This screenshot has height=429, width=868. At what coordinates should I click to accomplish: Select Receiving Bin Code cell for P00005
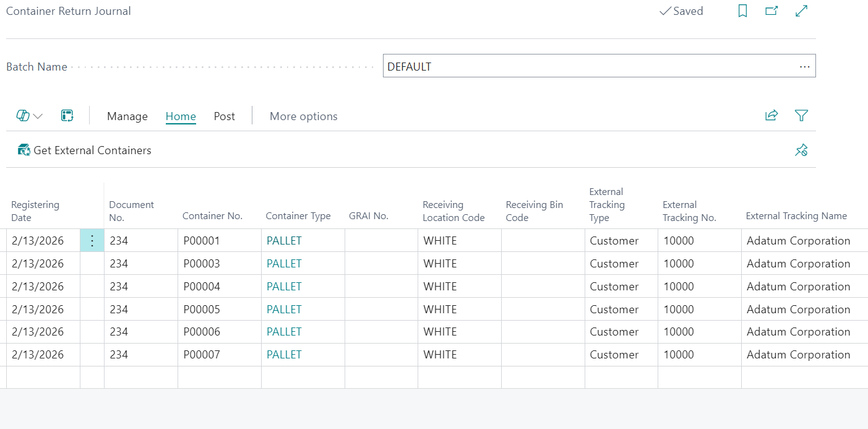(543, 310)
